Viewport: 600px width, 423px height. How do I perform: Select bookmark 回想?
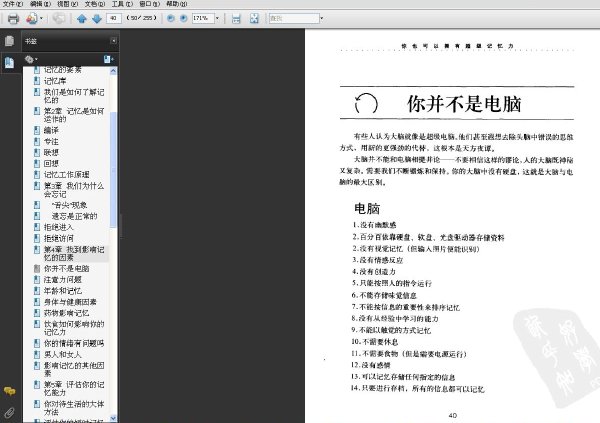51,163
